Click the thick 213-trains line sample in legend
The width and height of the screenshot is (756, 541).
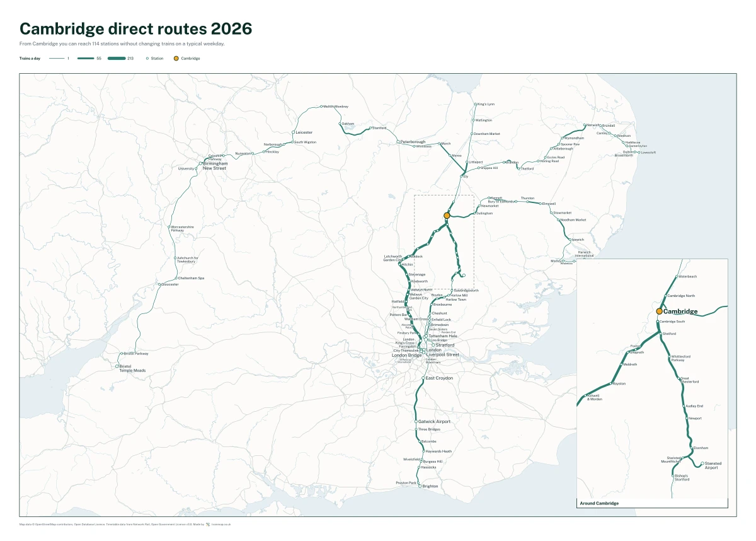click(x=117, y=58)
